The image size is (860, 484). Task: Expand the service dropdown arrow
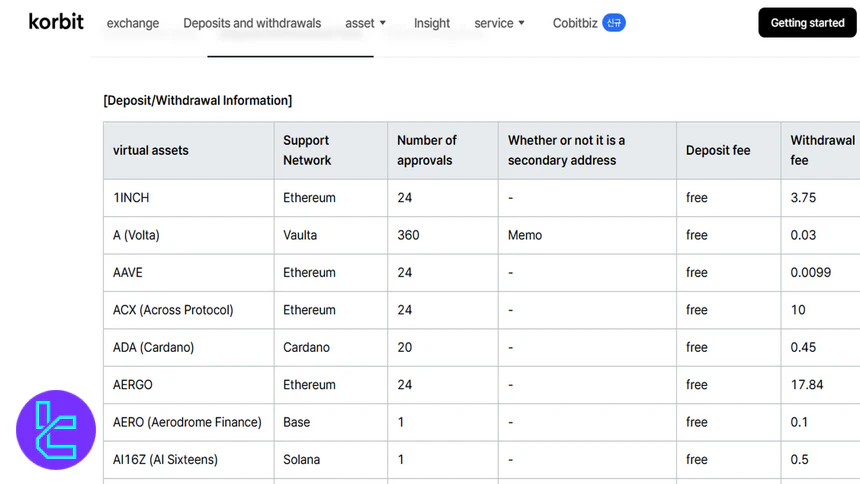click(521, 23)
